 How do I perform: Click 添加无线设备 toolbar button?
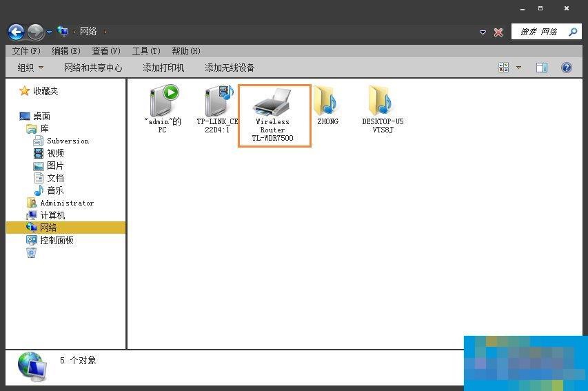coord(230,68)
